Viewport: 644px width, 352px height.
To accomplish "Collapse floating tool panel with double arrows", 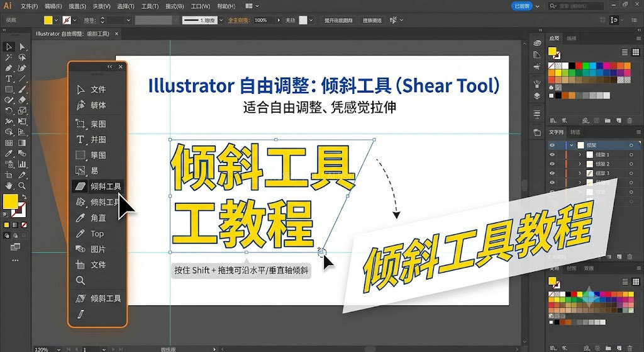I will [109, 67].
